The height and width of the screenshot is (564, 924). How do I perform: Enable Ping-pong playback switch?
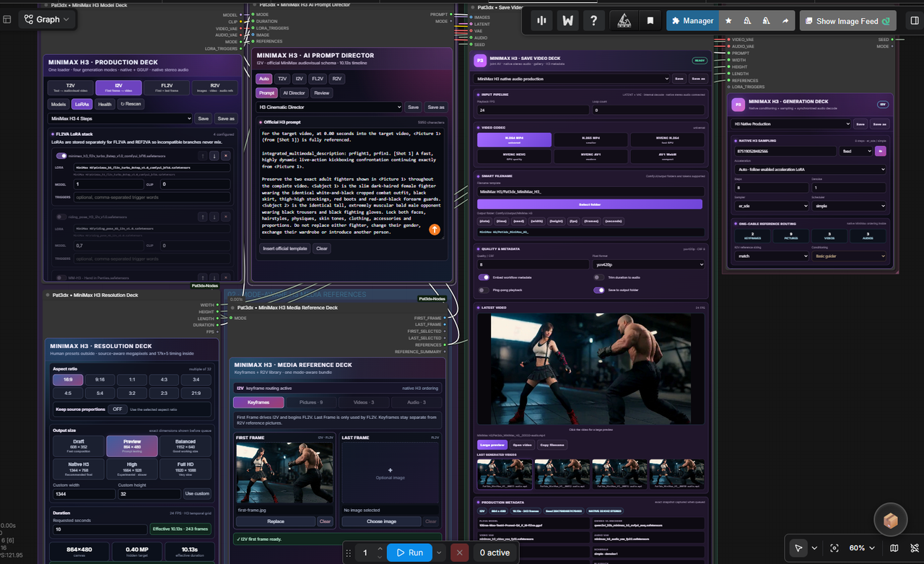[484, 290]
